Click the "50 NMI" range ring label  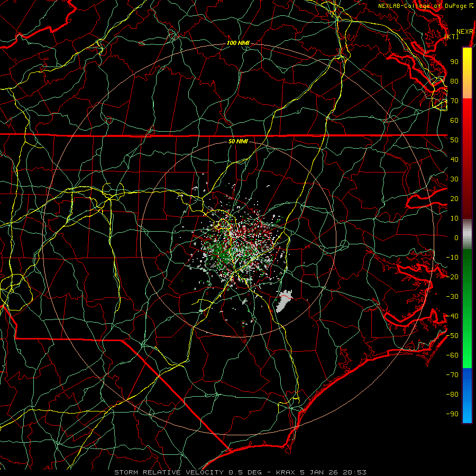[x=238, y=141]
